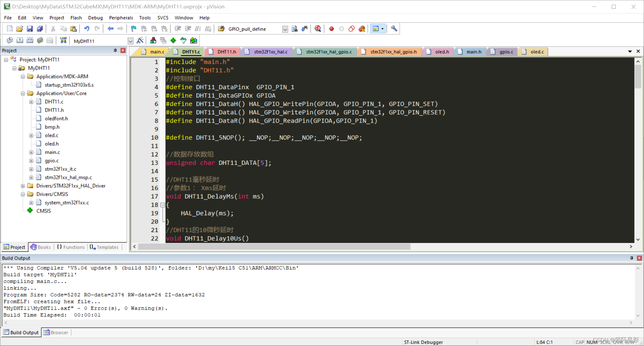
Task: Click the Rebuild all target files icon
Action: [x=30, y=40]
